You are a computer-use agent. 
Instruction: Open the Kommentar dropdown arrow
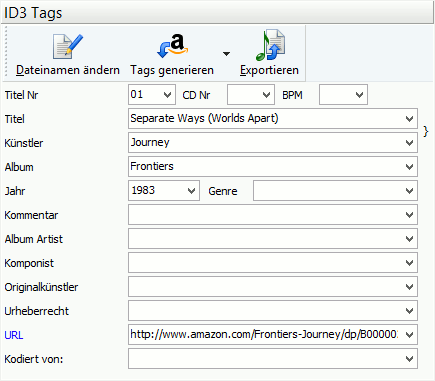[x=409, y=215]
